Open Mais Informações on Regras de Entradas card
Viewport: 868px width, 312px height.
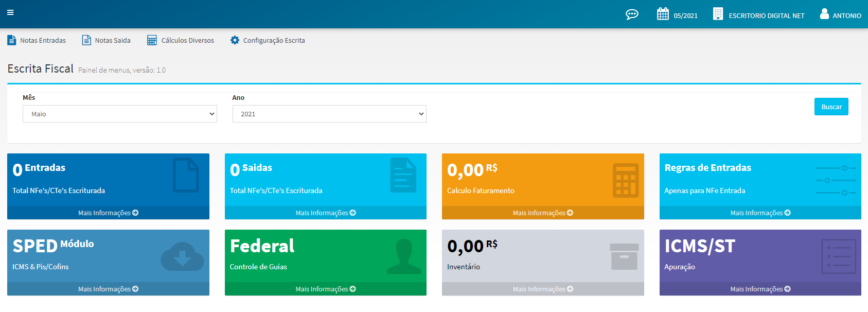[x=760, y=213]
